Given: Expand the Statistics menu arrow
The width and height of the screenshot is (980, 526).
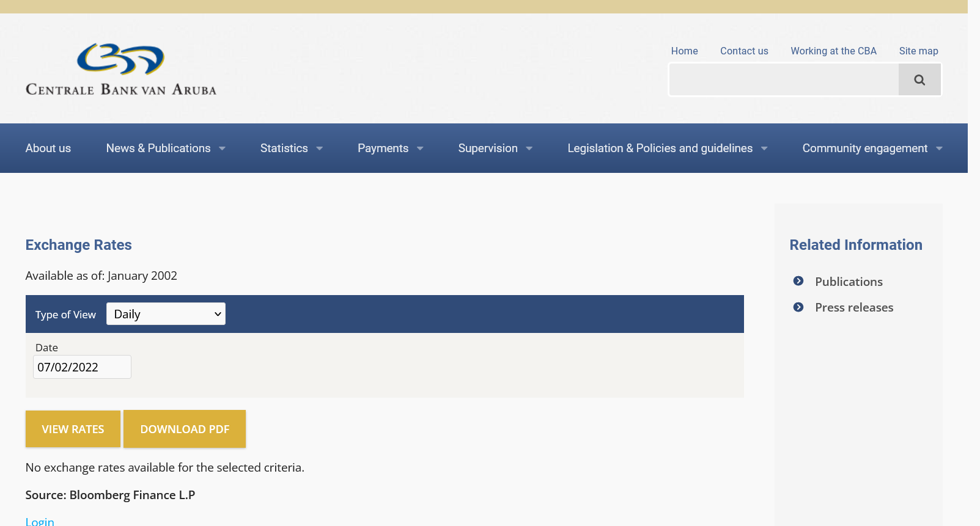Looking at the screenshot, I should [319, 148].
